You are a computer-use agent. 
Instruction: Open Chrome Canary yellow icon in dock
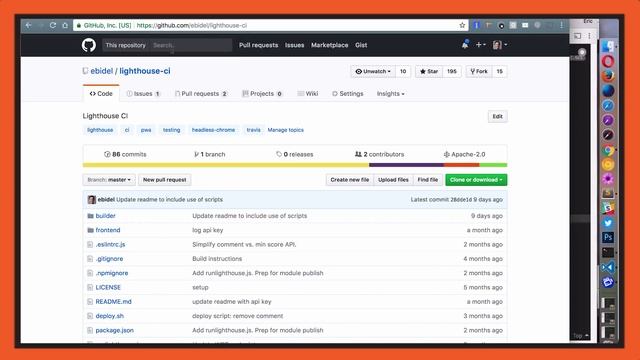click(608, 164)
